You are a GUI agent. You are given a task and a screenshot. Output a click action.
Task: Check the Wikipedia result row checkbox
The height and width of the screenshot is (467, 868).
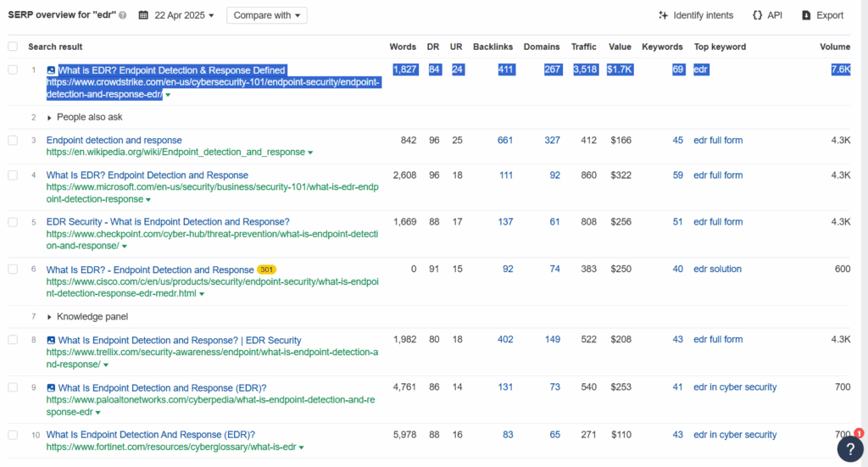coord(13,141)
